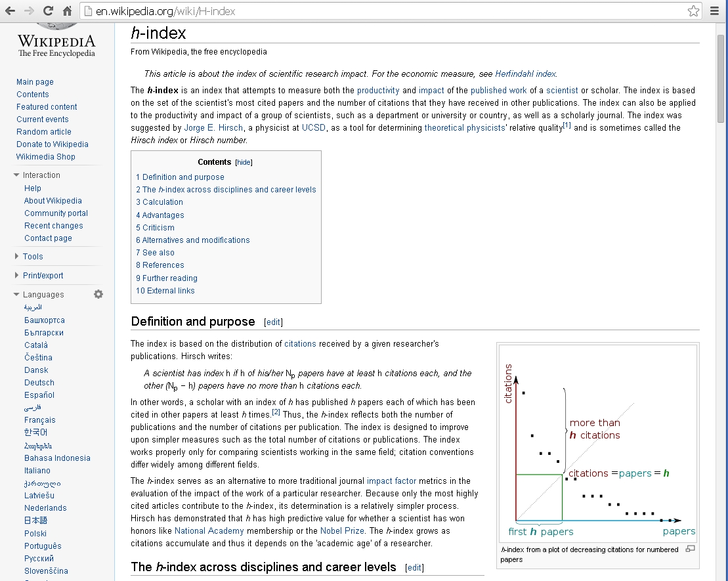This screenshot has width=728, height=581.
Task: Click the browser forward arrow
Action: pos(29,11)
